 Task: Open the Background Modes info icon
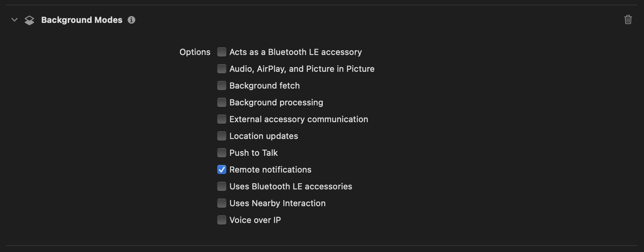[131, 20]
